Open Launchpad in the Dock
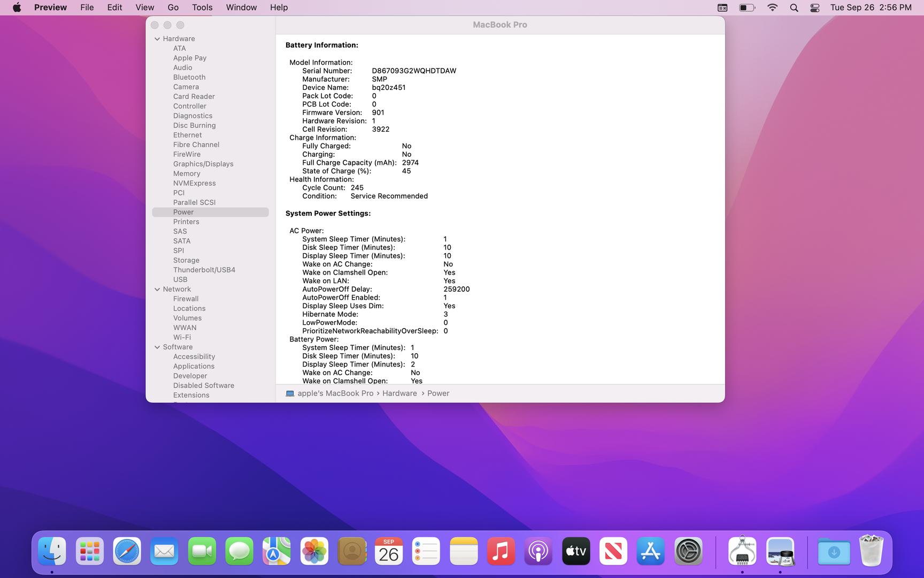The width and height of the screenshot is (924, 578). (x=89, y=551)
